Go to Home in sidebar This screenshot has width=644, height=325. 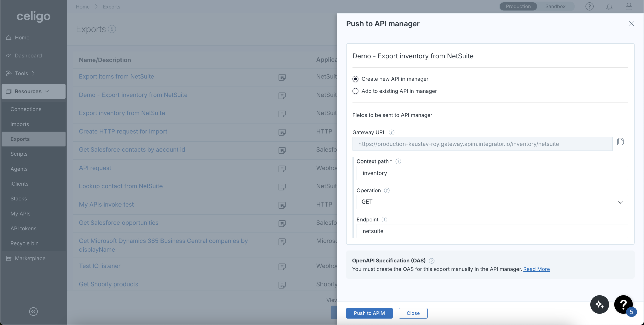[x=22, y=38]
